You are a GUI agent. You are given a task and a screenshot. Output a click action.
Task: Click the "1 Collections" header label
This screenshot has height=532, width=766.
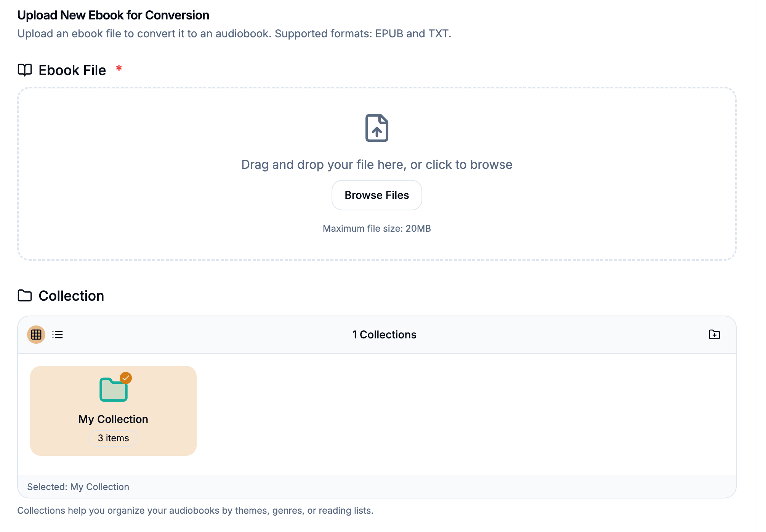point(384,335)
